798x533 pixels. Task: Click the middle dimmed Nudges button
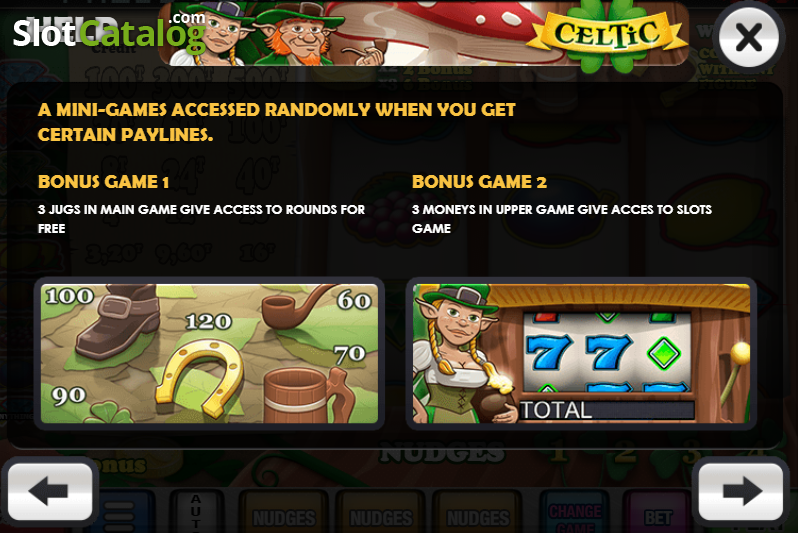[381, 513]
